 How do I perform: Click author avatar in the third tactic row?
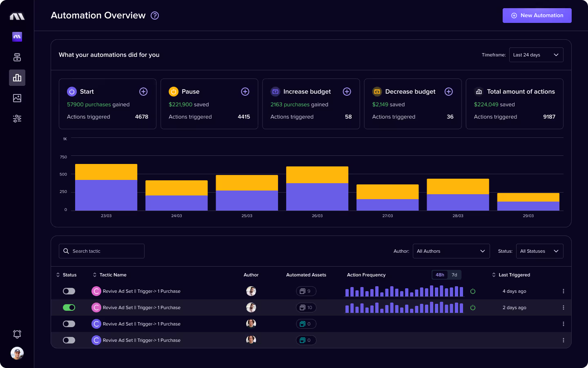tap(251, 324)
